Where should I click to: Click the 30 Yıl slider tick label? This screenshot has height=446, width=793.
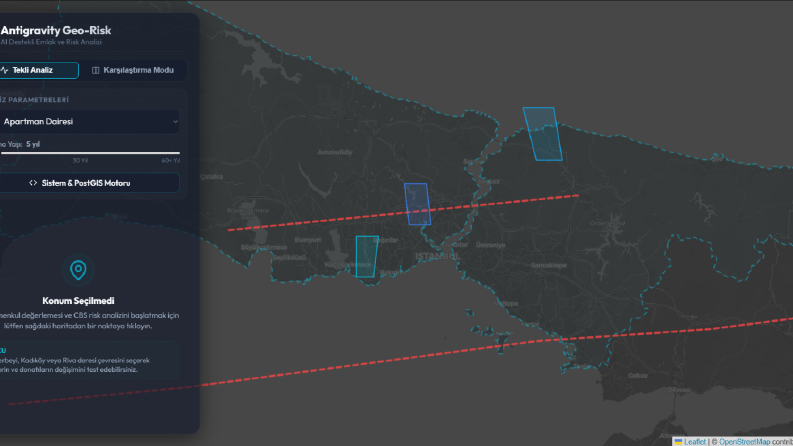[x=80, y=161]
